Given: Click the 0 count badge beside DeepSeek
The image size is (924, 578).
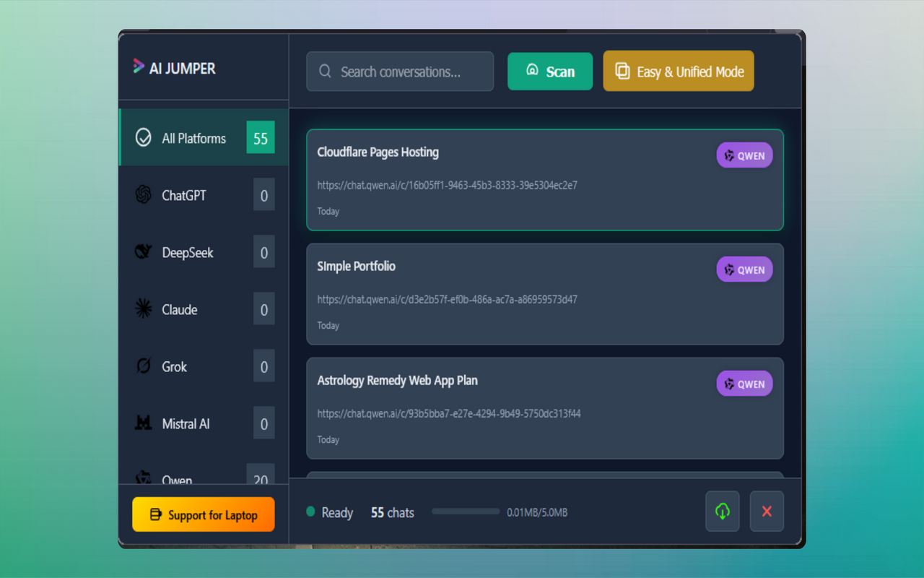Looking at the screenshot, I should click(263, 251).
